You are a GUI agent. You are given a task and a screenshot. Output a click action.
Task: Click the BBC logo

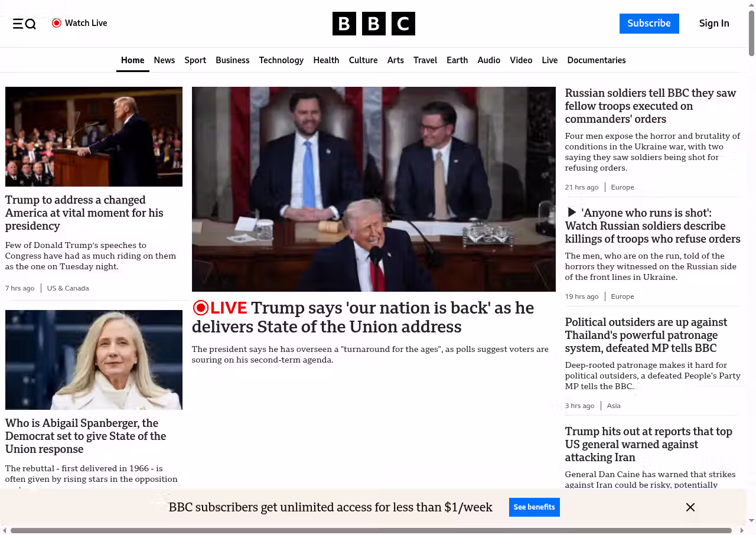(373, 24)
